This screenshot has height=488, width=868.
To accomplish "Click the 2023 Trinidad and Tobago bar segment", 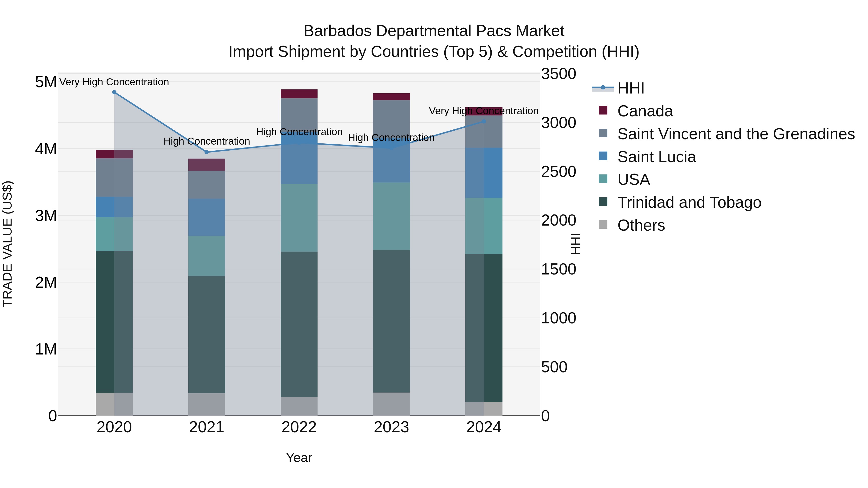I will (391, 321).
